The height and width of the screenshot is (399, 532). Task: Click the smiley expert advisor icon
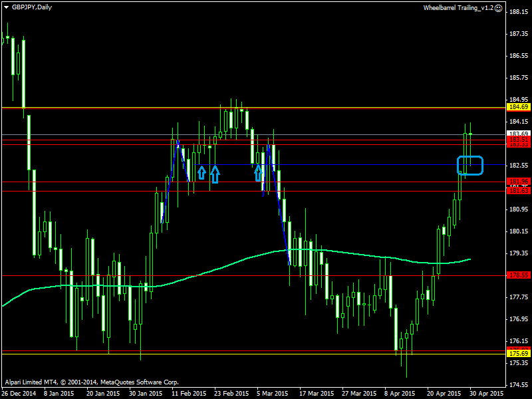pos(498,8)
